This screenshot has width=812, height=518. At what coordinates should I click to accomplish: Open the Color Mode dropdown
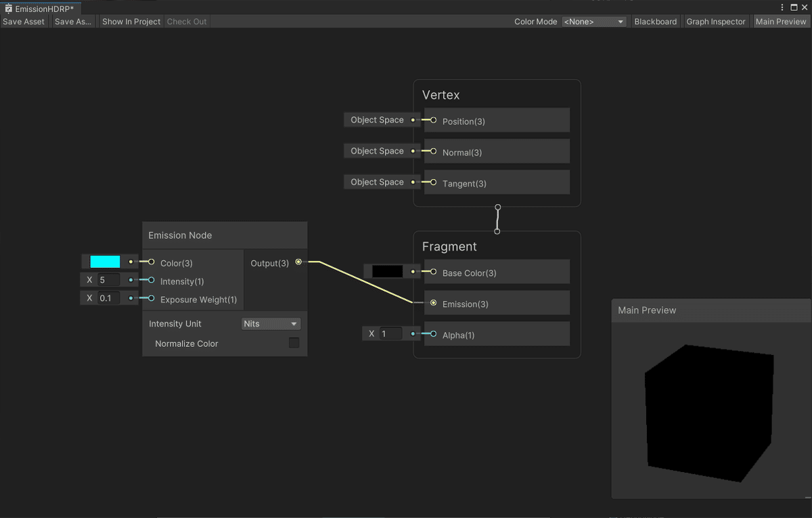(x=594, y=21)
